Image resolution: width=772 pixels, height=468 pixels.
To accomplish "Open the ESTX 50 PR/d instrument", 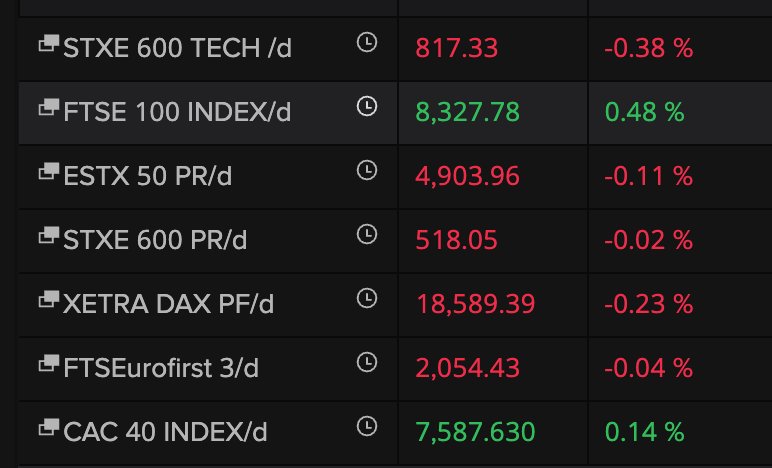I will pyautogui.click(x=148, y=176).
